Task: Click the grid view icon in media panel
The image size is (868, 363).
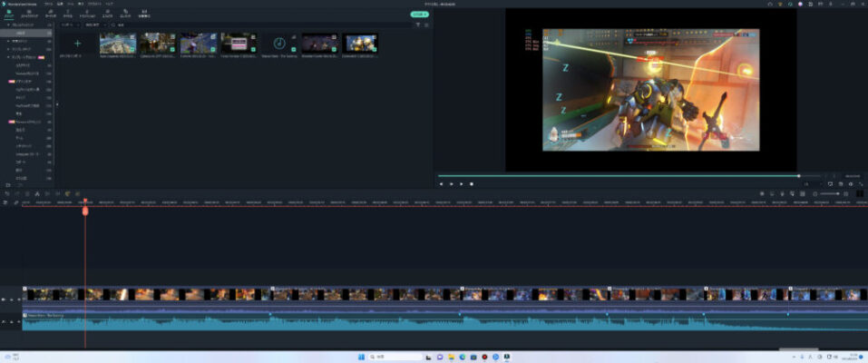Action: pos(425,25)
